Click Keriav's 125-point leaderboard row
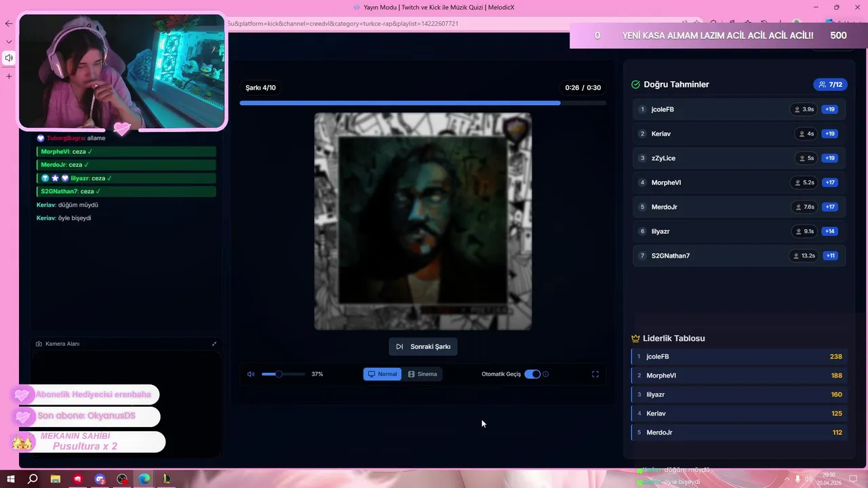 [x=739, y=413]
